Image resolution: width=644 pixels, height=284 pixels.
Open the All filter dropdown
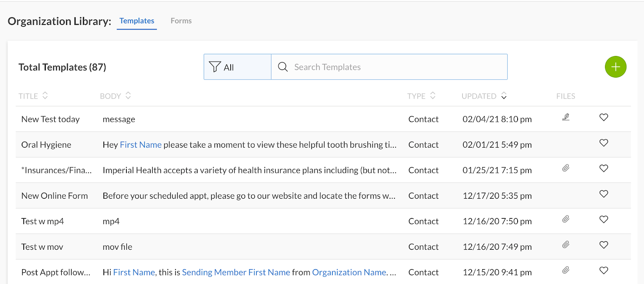pyautogui.click(x=237, y=67)
